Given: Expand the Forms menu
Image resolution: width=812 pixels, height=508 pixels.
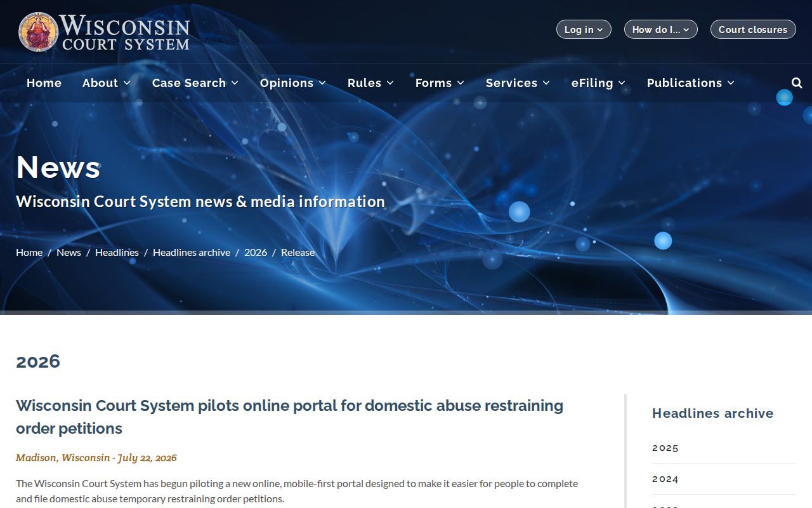Looking at the screenshot, I should (x=440, y=83).
